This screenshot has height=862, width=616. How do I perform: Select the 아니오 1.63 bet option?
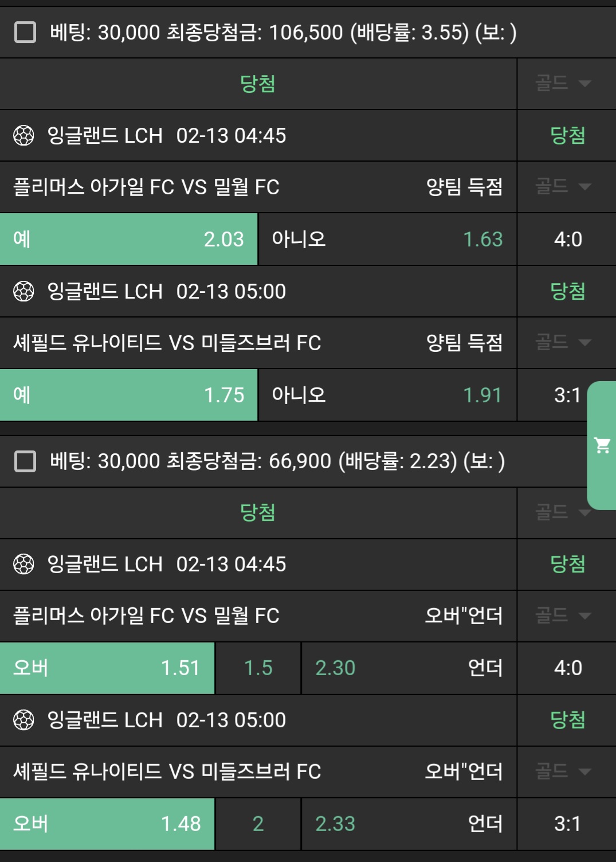387,239
